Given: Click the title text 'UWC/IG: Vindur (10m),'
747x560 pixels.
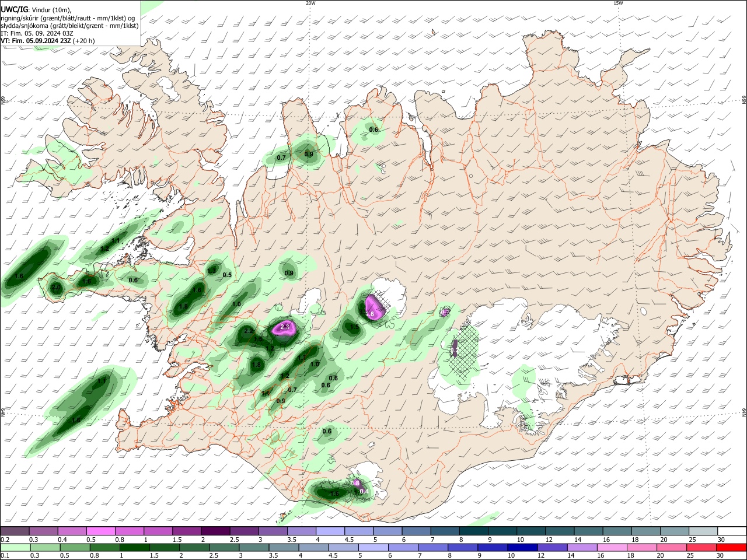Looking at the screenshot, I should point(36,10).
